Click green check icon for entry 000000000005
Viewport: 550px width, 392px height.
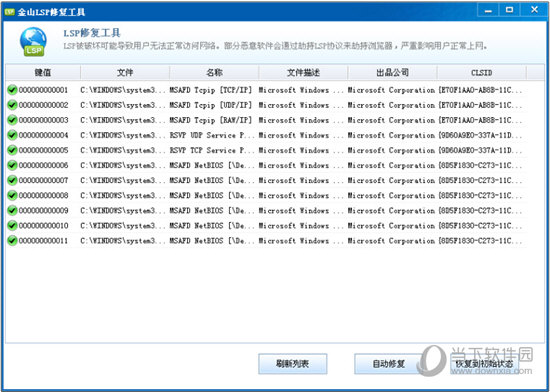pos(12,150)
